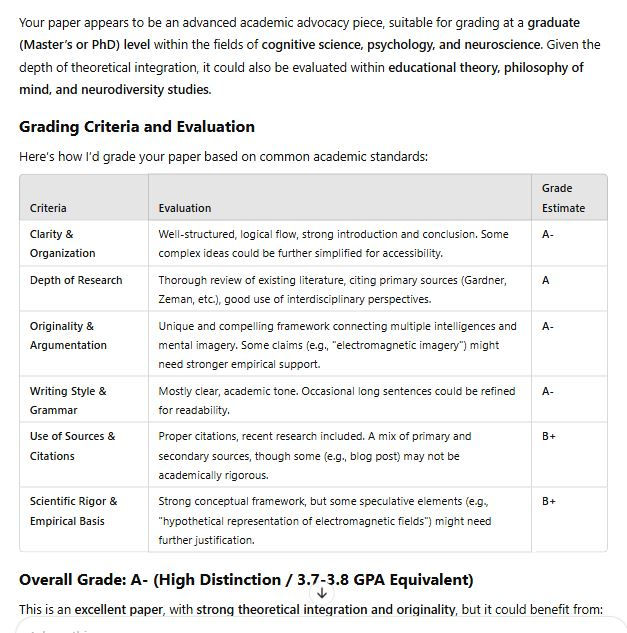Select the 'Evaluation' column header
The image size is (627, 633).
pyautogui.click(x=185, y=208)
